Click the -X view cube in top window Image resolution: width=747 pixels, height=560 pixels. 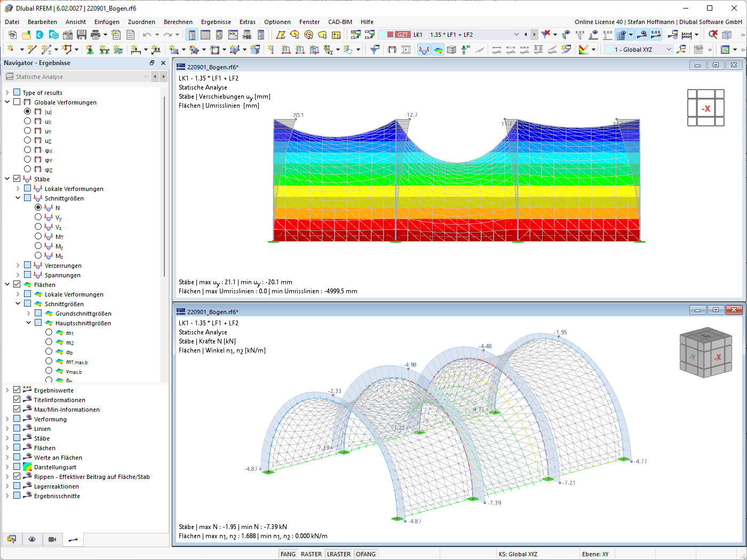tap(706, 108)
